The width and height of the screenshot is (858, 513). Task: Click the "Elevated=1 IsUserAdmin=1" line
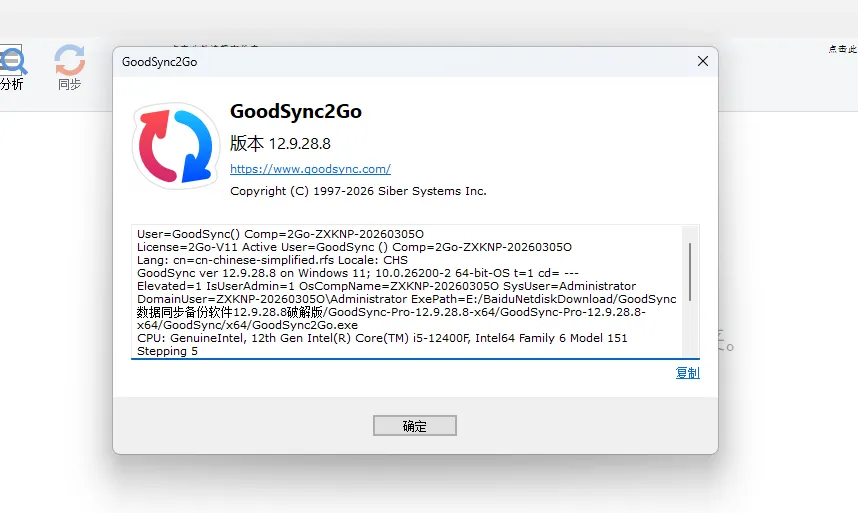(386, 286)
